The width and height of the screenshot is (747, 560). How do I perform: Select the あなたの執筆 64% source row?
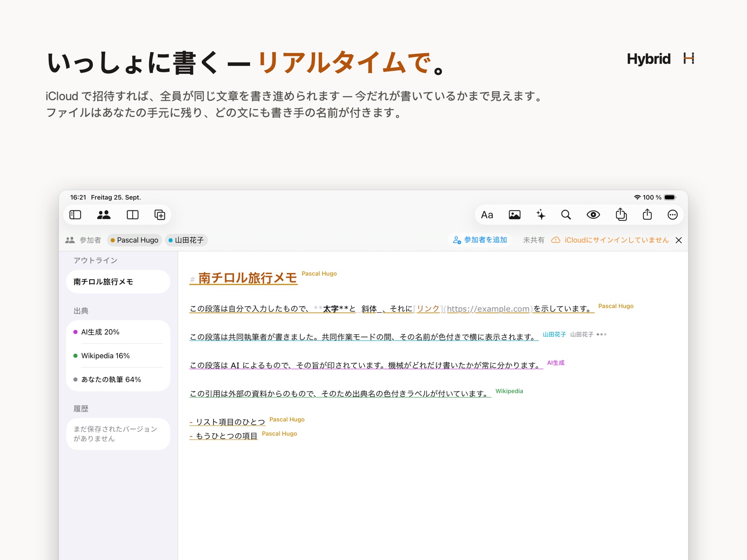(x=118, y=379)
